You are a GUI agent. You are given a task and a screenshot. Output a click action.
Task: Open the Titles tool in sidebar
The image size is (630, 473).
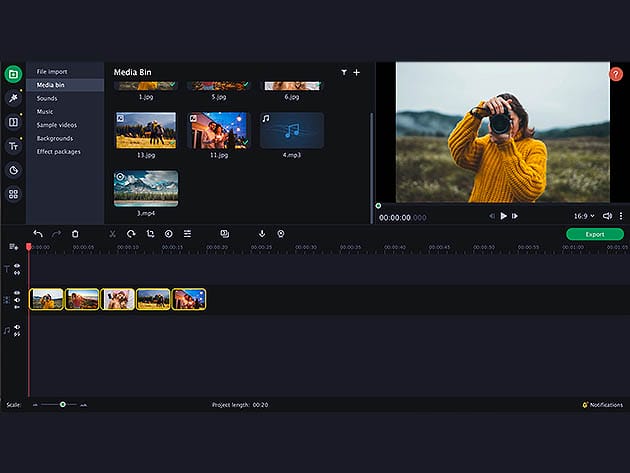(x=13, y=146)
